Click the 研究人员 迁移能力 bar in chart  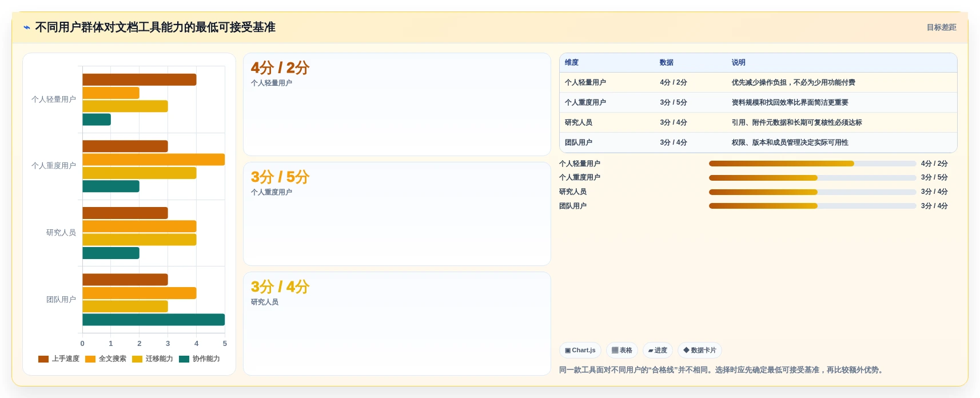[x=140, y=240]
